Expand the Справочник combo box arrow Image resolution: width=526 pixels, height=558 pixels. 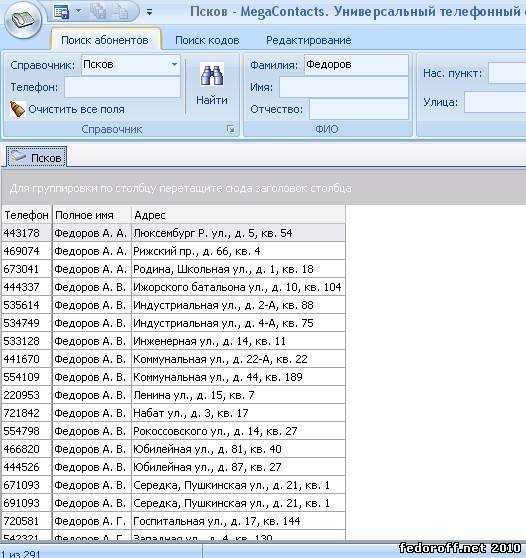(174, 64)
